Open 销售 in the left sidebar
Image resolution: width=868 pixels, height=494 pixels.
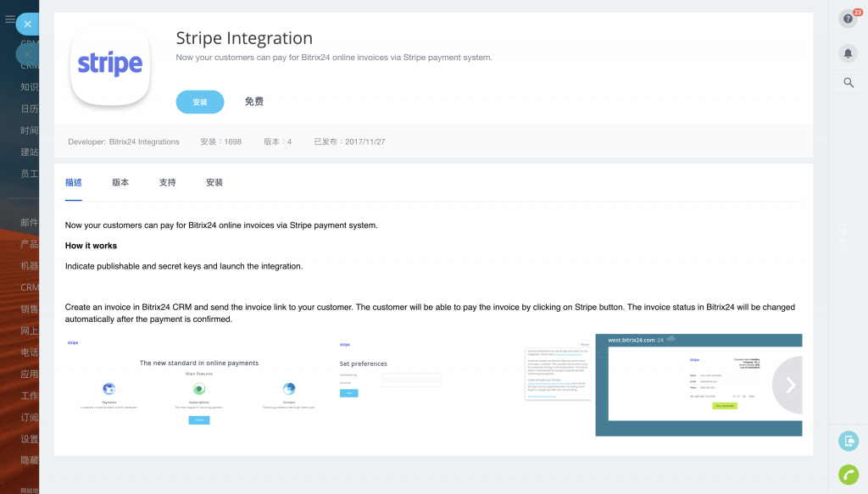point(29,309)
